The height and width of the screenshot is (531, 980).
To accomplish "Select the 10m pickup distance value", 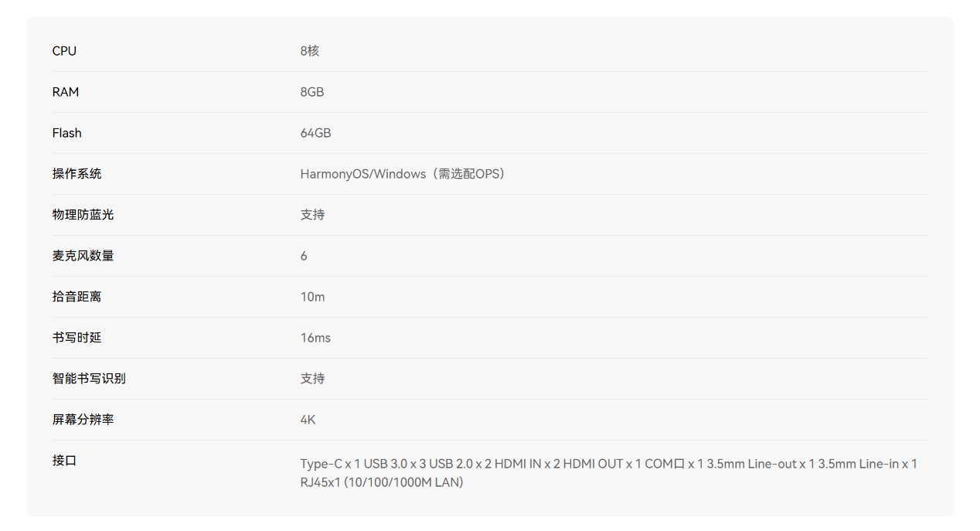I will (x=312, y=297).
